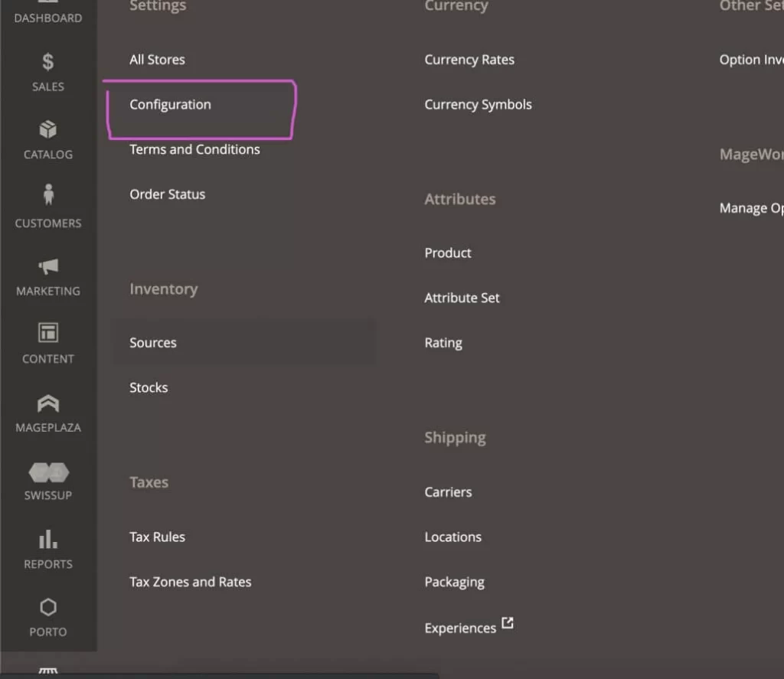The width and height of the screenshot is (784, 679).
Task: Open the Marketing megaphone icon
Action: click(48, 266)
